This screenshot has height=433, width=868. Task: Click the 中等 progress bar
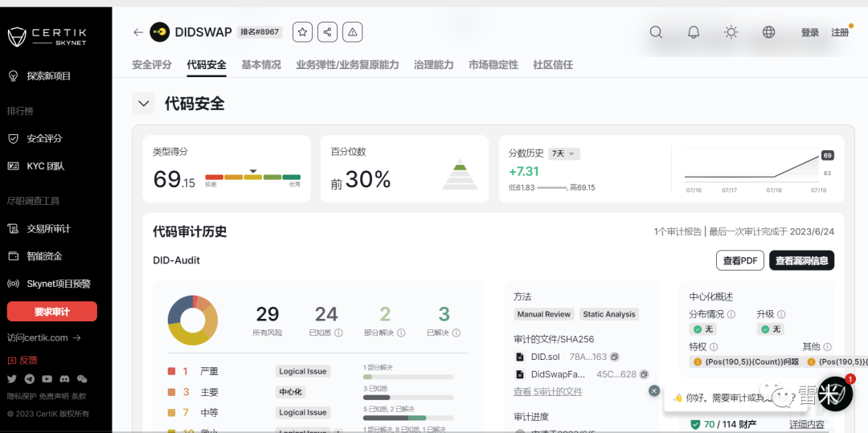(408, 418)
